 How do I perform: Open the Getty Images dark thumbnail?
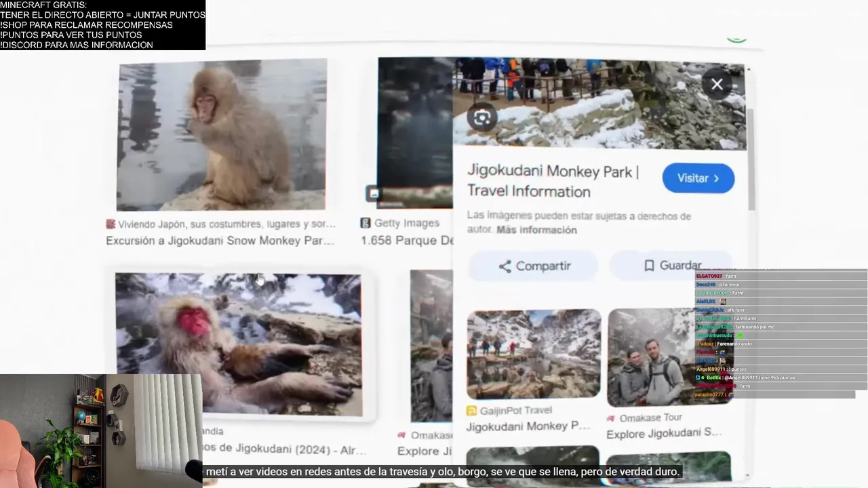(x=415, y=133)
